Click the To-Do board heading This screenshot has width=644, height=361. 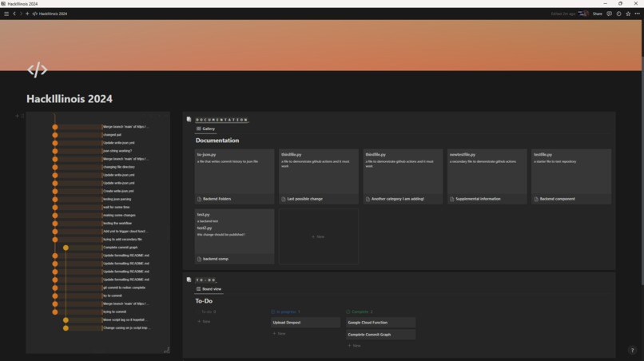click(204, 300)
